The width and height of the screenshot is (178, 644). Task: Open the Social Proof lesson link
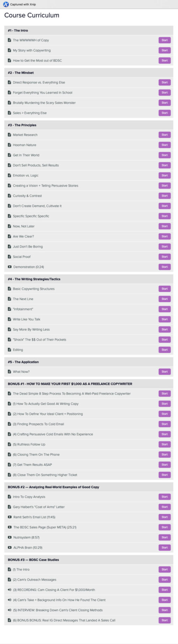[x=22, y=257]
